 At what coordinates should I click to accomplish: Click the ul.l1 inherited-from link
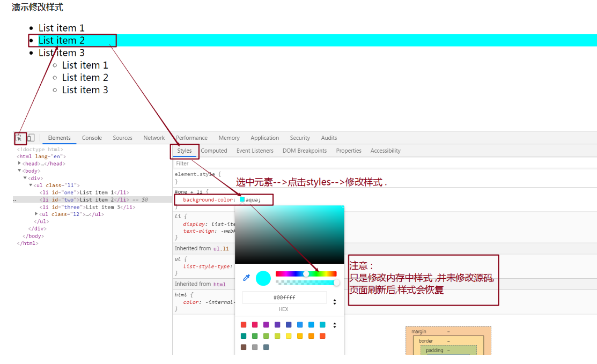pos(221,249)
